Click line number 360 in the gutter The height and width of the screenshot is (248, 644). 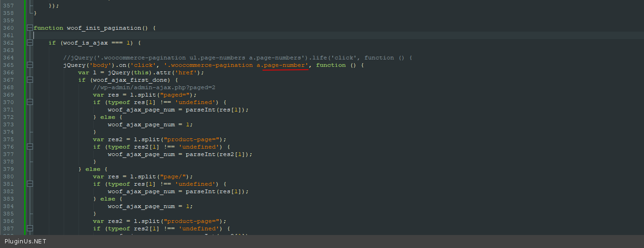click(x=8, y=28)
